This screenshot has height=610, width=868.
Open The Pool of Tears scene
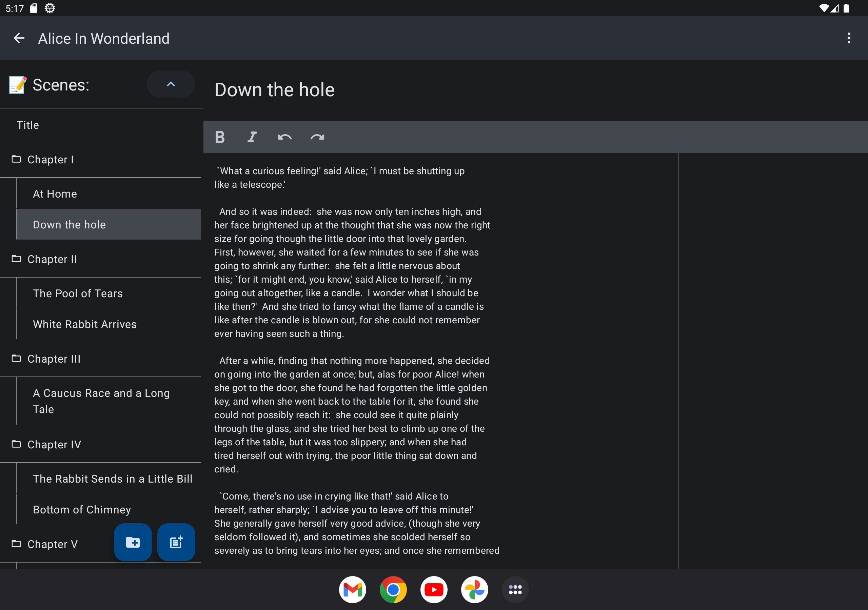78,293
